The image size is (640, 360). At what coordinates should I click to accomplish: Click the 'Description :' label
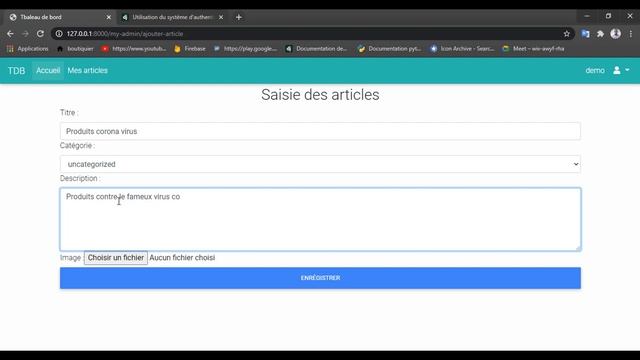(80, 178)
